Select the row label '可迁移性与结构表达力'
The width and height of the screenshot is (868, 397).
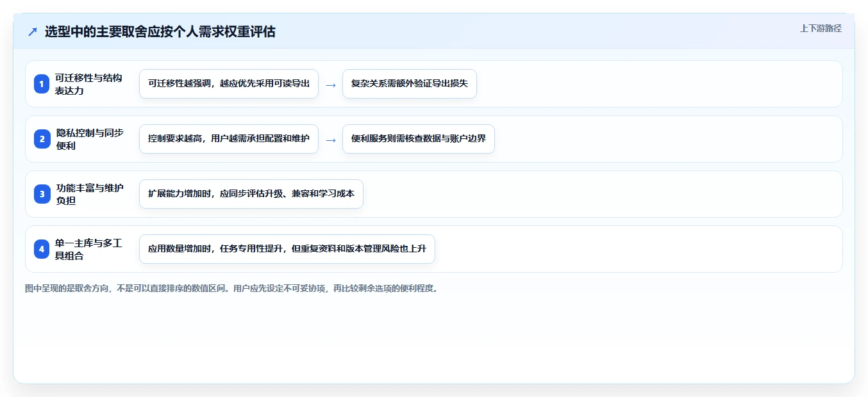88,84
